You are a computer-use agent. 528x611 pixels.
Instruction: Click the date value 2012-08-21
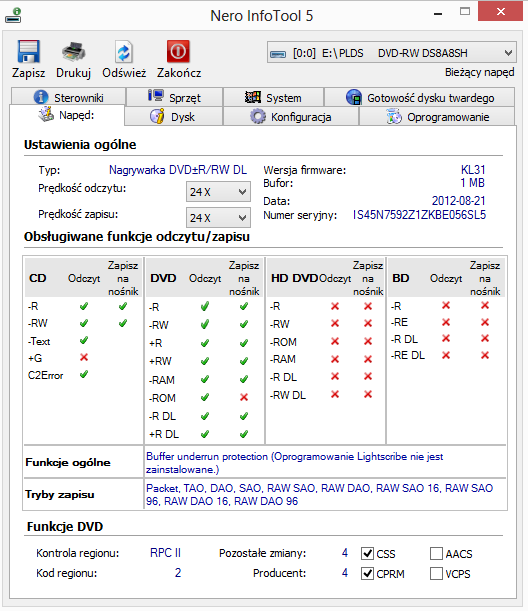pyautogui.click(x=459, y=201)
